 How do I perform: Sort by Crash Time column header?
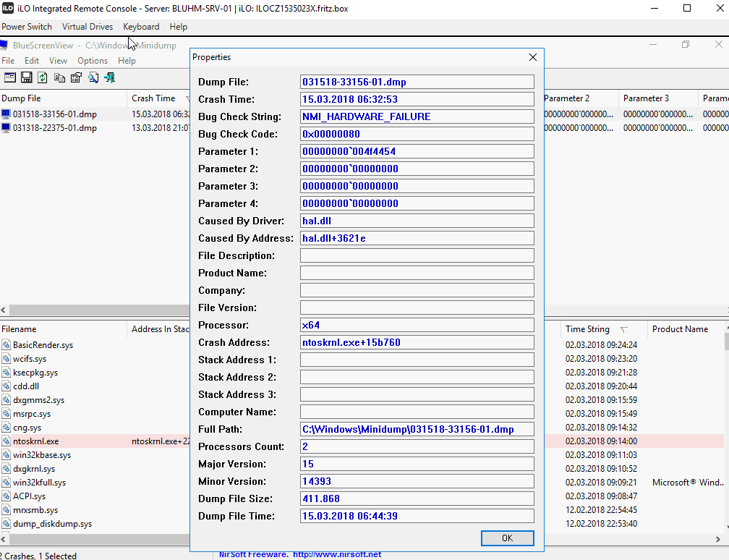pyautogui.click(x=158, y=98)
